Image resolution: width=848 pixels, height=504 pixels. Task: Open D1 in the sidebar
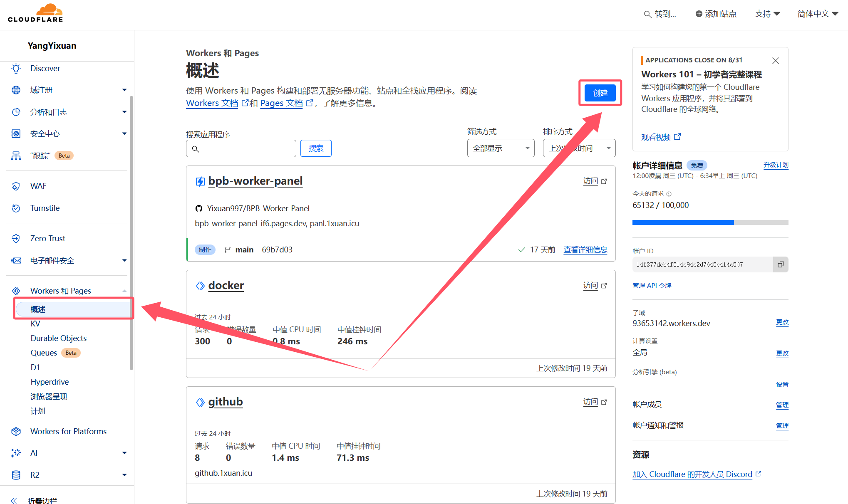35,367
